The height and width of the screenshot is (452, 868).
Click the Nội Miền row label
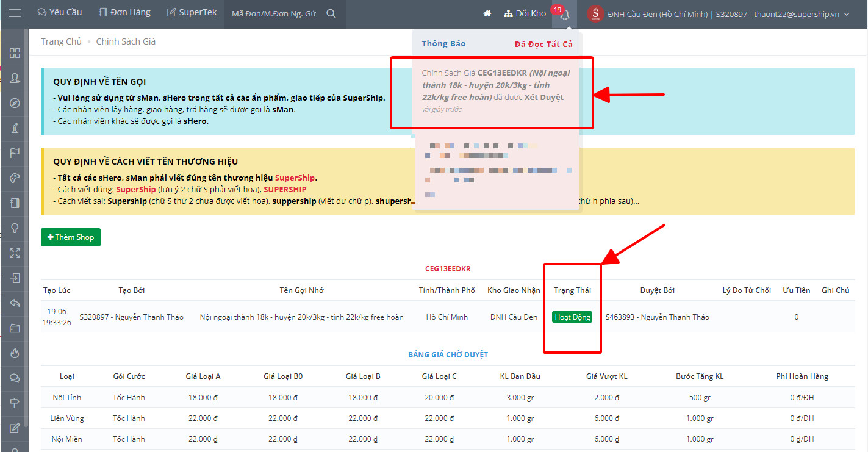coord(66,439)
